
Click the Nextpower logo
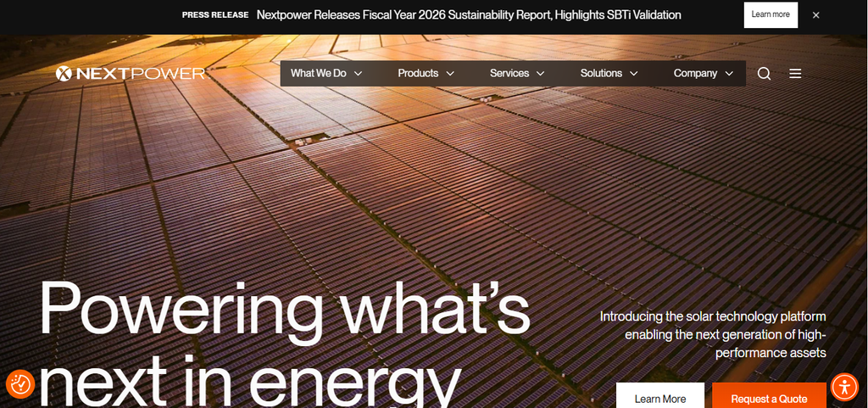131,74
